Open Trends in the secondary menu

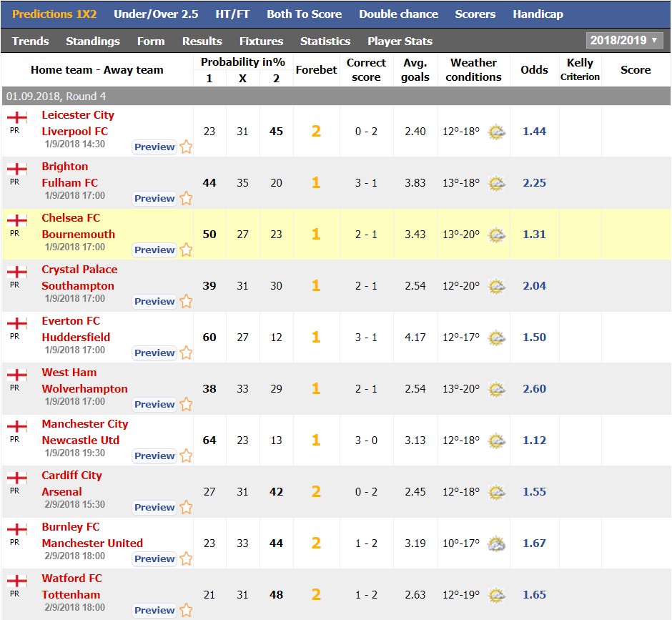(x=31, y=41)
